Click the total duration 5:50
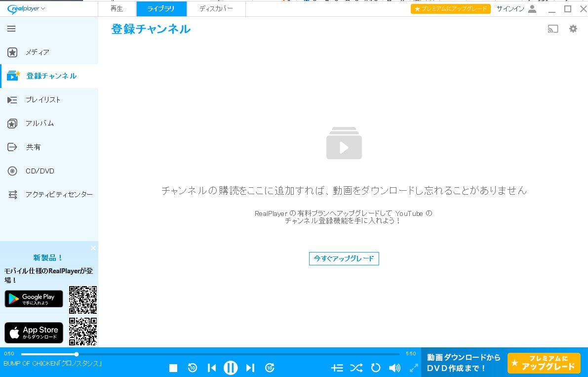This screenshot has height=377, width=588. point(411,354)
